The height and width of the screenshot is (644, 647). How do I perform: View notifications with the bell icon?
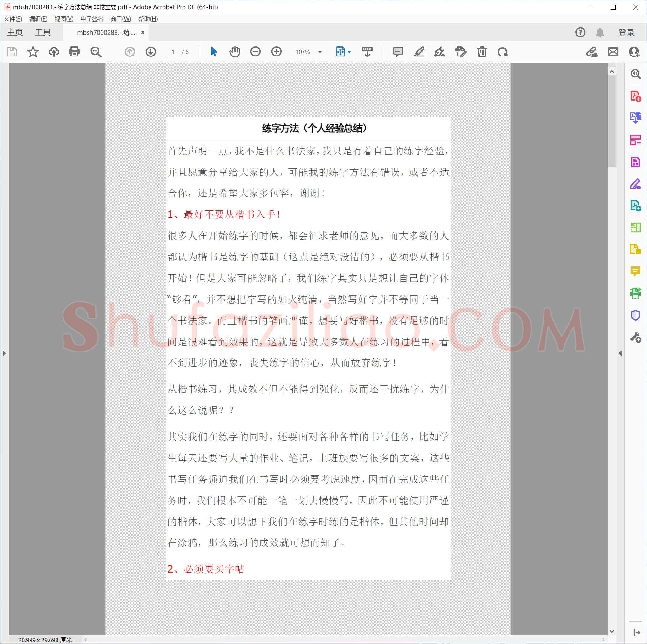point(600,32)
